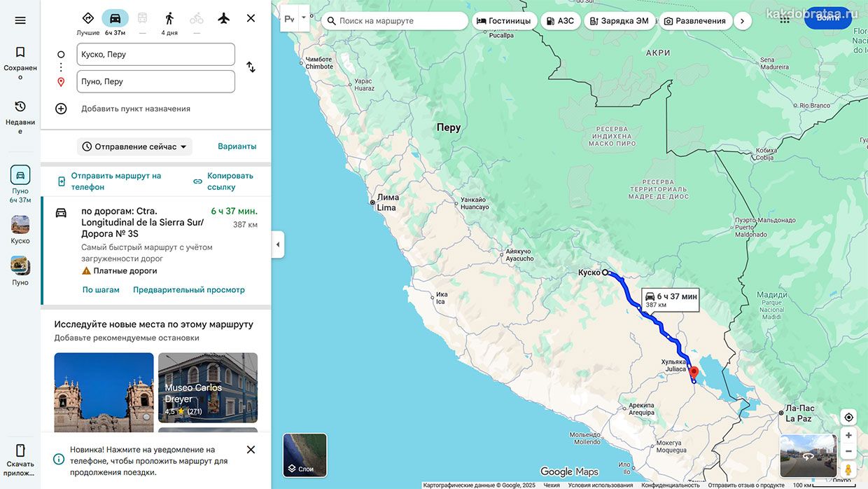Image resolution: width=868 pixels, height=489 pixels.
Task: Open the 'Варианты' route options
Action: [x=237, y=146]
